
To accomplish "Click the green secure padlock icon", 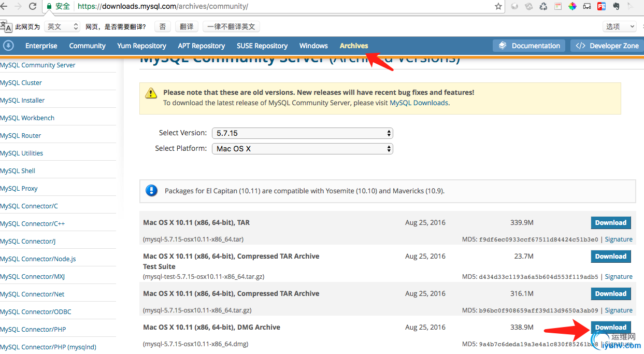I will [x=49, y=6].
